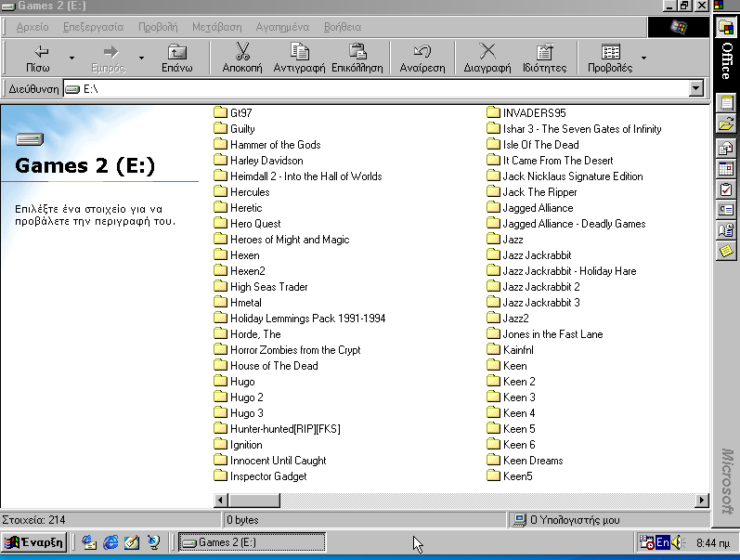Expand the Back button history arrow
The image size is (740, 560).
(x=71, y=58)
